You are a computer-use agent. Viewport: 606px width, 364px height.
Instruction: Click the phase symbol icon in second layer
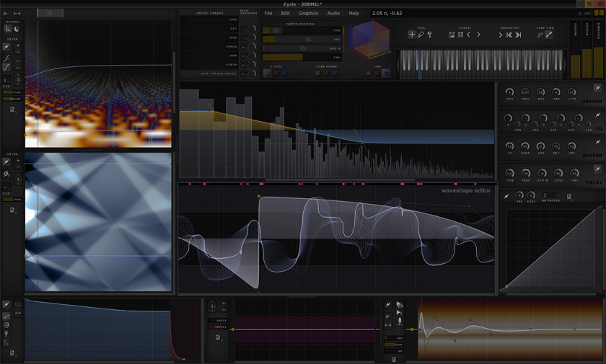[6, 174]
